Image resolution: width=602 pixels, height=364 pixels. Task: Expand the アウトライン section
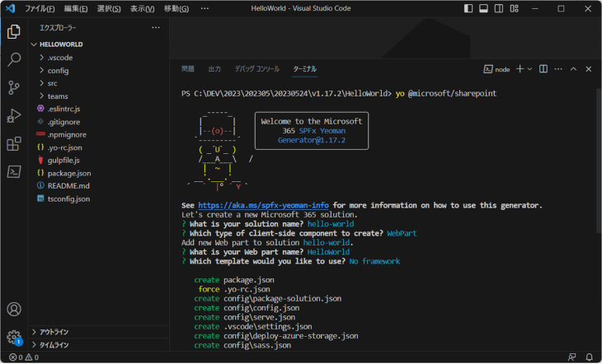tap(99, 332)
